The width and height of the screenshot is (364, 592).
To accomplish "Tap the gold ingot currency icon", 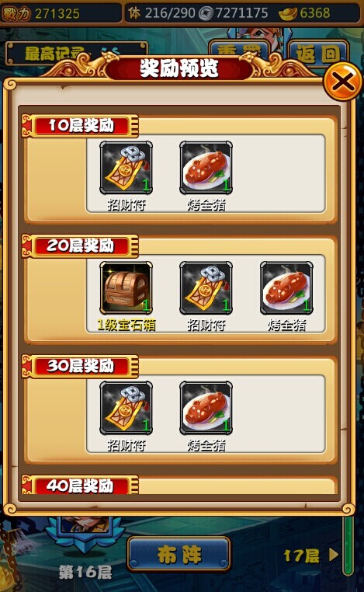I will pyautogui.click(x=288, y=14).
